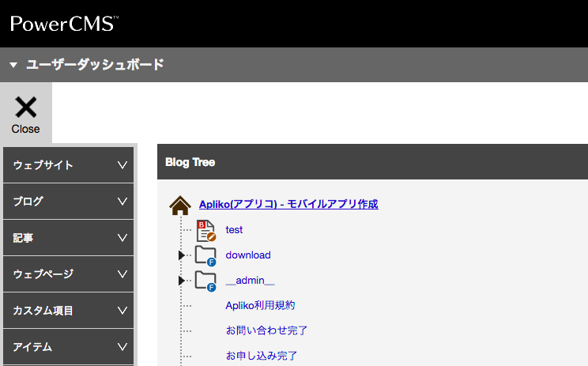588x366 pixels.
Task: Click the PowerCMS logo
Action: point(64,24)
